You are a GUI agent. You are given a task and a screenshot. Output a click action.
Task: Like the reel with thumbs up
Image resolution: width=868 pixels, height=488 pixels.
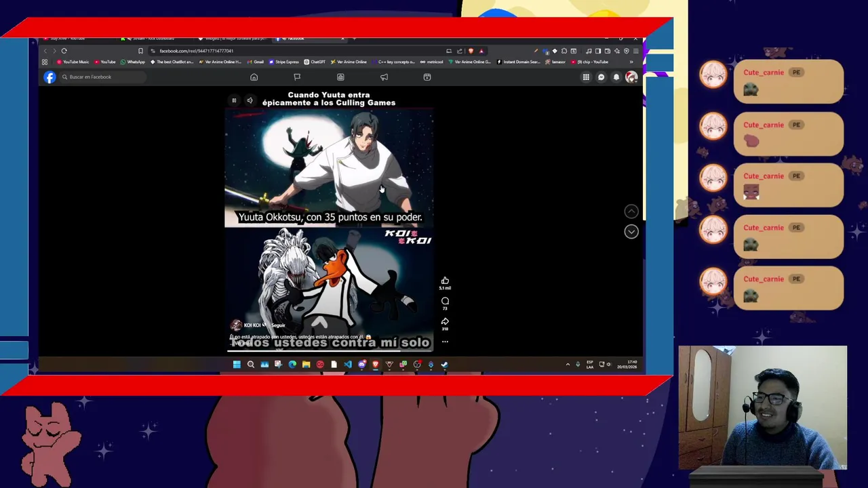(445, 281)
